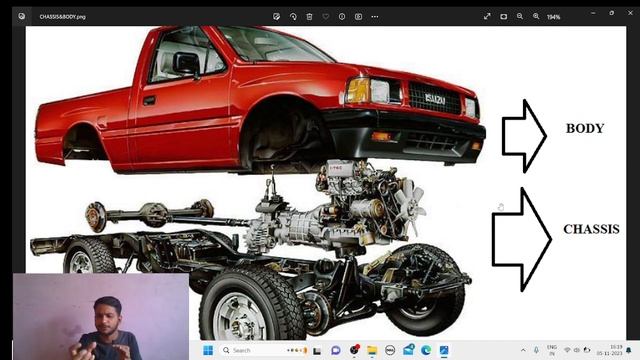Open the Windows Start menu
Screen dimensions: 640x360
pyautogui.click(x=208, y=350)
